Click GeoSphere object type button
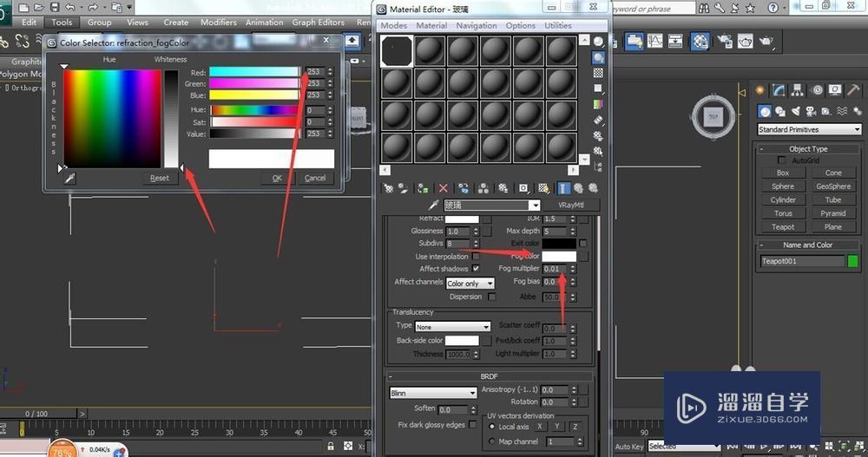The height and width of the screenshot is (457, 868). coord(833,186)
